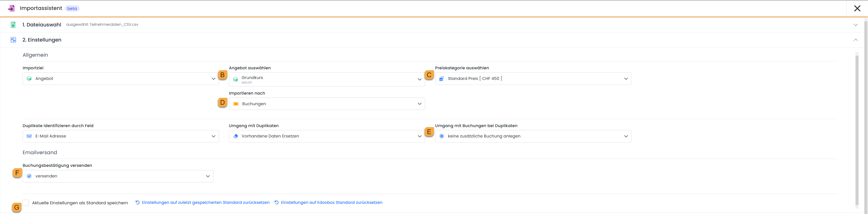Open the Angebot auswählen dropdown showing Grundkurs
Image resolution: width=868 pixels, height=214 pixels.
click(326, 79)
